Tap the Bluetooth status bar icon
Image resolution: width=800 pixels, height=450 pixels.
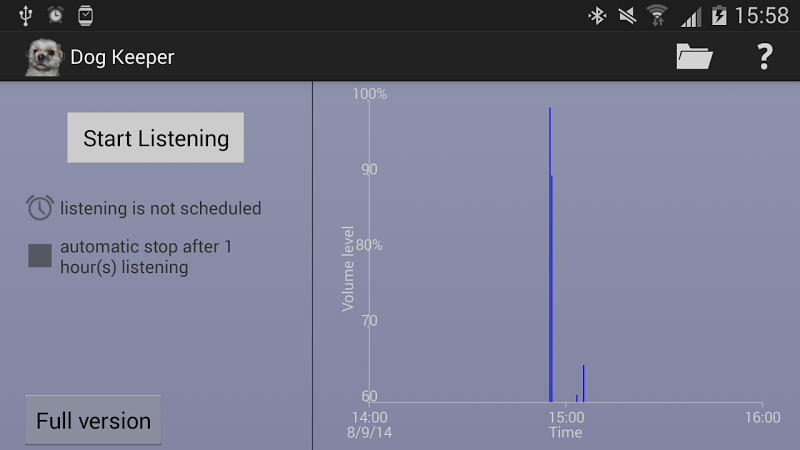click(597, 15)
